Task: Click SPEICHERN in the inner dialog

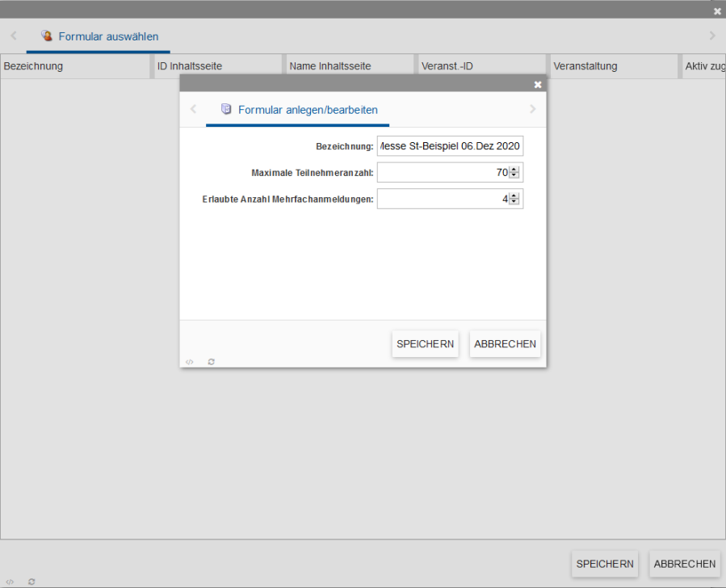Action: pos(425,344)
